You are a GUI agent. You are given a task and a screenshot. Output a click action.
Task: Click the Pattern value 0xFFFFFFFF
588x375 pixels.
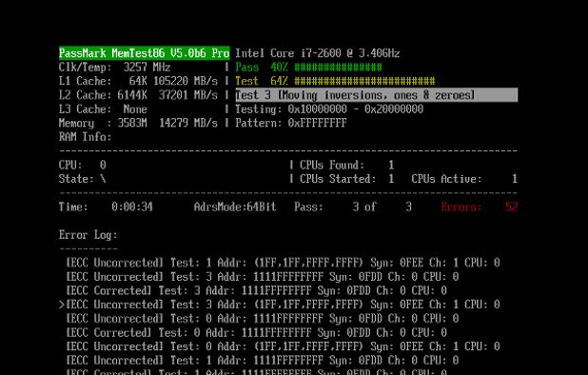coord(317,123)
